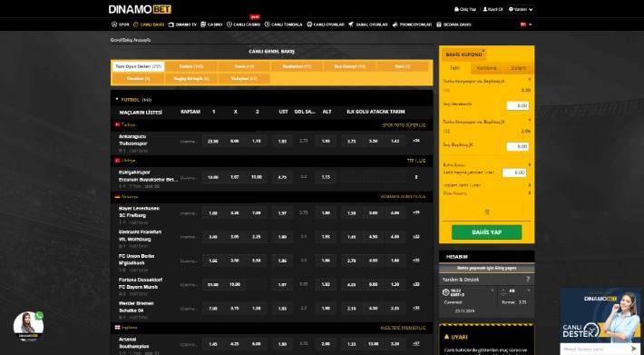Switch bet slip to Kombine tab

tap(486, 68)
